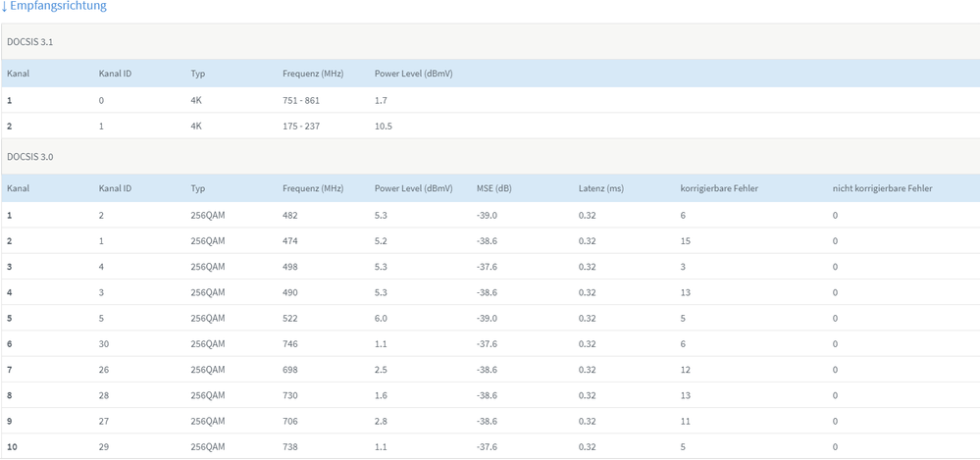This screenshot has width=980, height=460.
Task: Collapse the Empfangsrichtung section heading
Action: click(x=58, y=6)
